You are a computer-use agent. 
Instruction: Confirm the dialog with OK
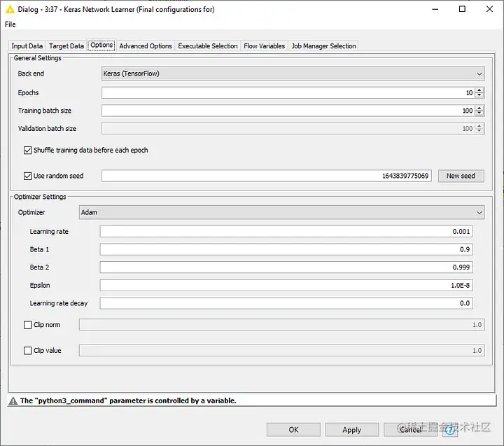click(293, 430)
